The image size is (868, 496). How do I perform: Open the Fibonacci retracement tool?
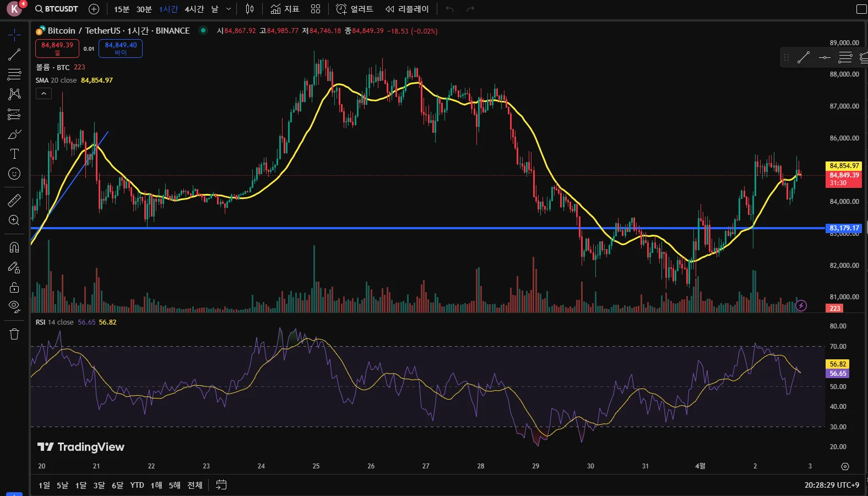point(14,74)
